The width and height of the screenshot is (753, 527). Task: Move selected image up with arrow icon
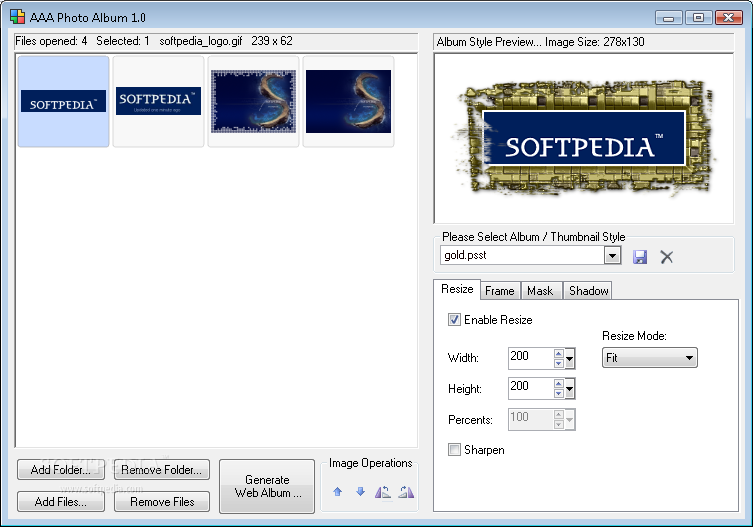point(338,491)
